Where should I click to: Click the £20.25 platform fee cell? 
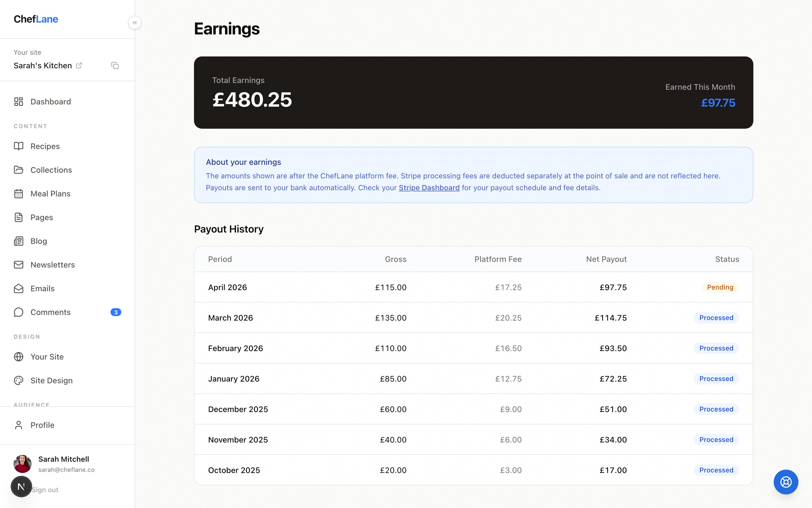click(x=508, y=318)
